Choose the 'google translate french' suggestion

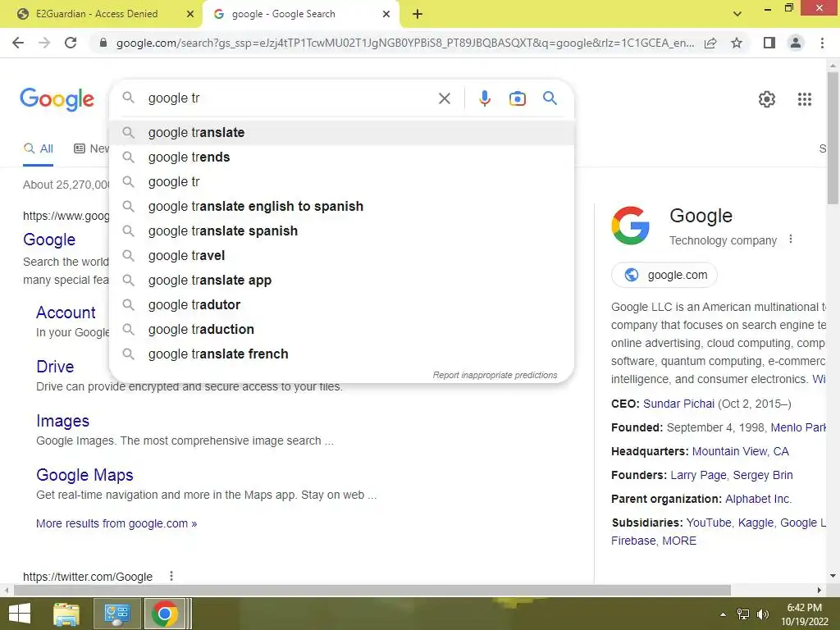coord(341,354)
